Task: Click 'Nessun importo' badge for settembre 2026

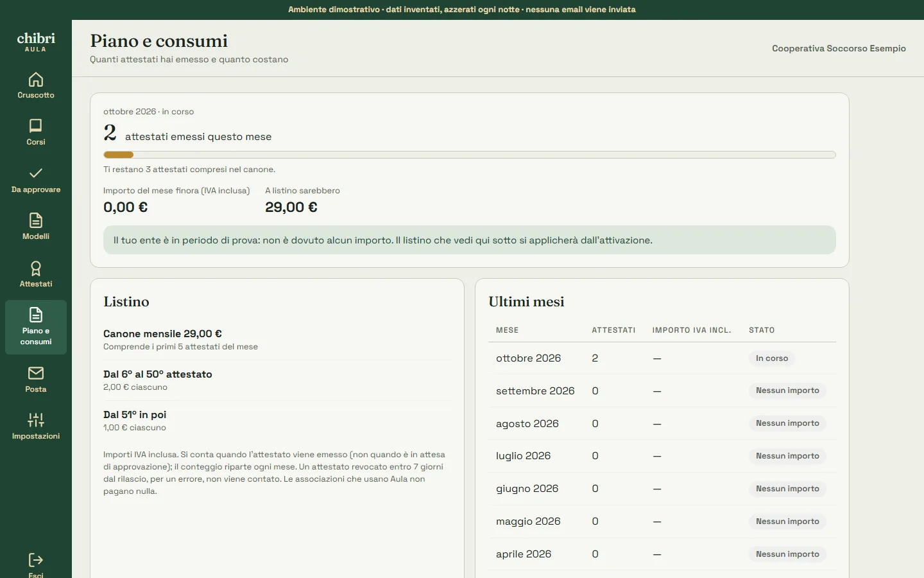Action: pyautogui.click(x=787, y=390)
